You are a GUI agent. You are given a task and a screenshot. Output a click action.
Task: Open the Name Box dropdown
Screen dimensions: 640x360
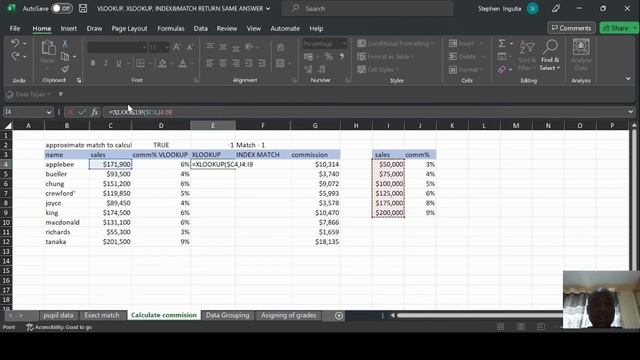click(49, 112)
